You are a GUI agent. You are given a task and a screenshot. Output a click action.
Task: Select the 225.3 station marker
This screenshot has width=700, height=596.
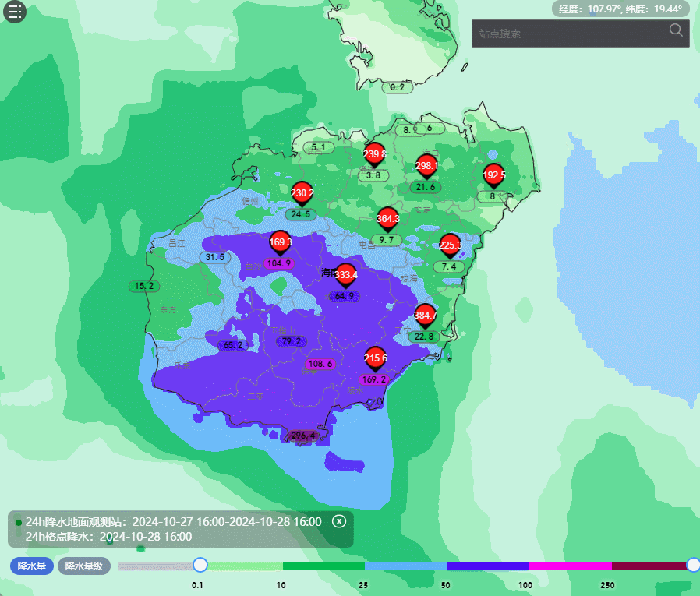click(450, 245)
